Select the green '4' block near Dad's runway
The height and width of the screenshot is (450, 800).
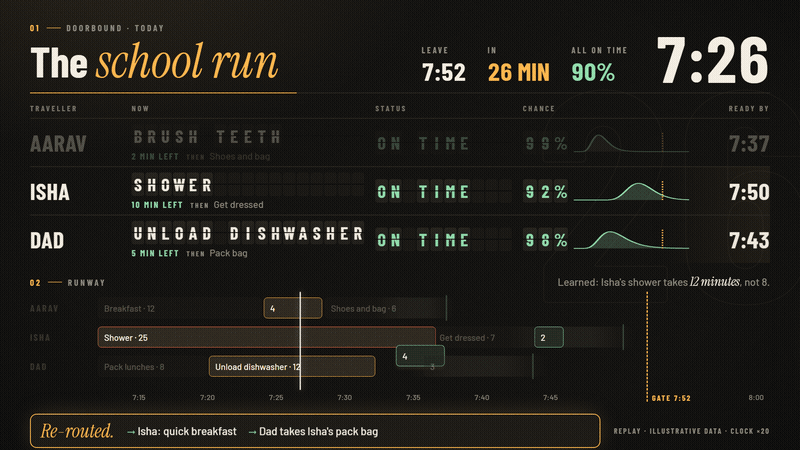[x=420, y=356]
